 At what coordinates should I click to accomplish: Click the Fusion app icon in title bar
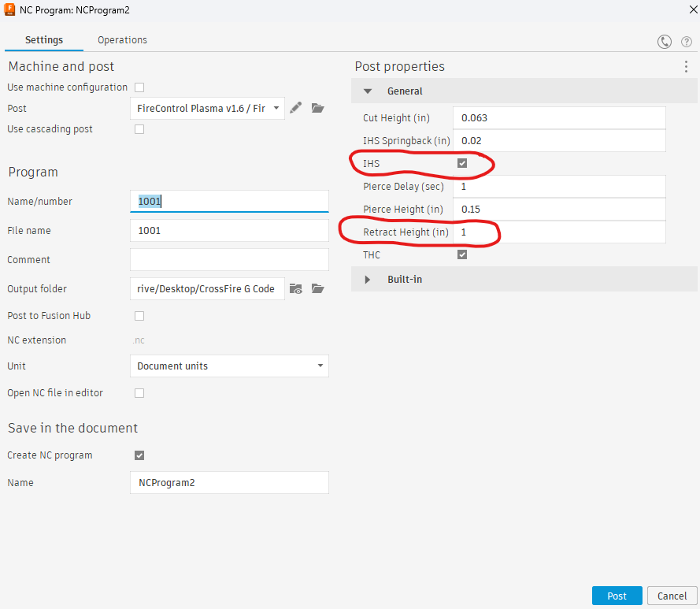[x=10, y=9]
